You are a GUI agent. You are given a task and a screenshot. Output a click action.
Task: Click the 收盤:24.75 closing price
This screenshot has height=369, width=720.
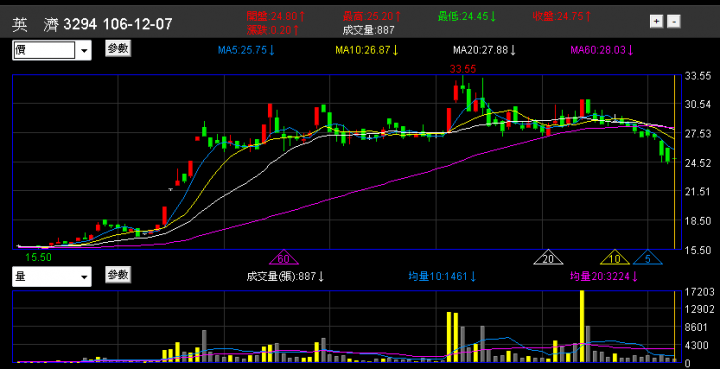(562, 17)
